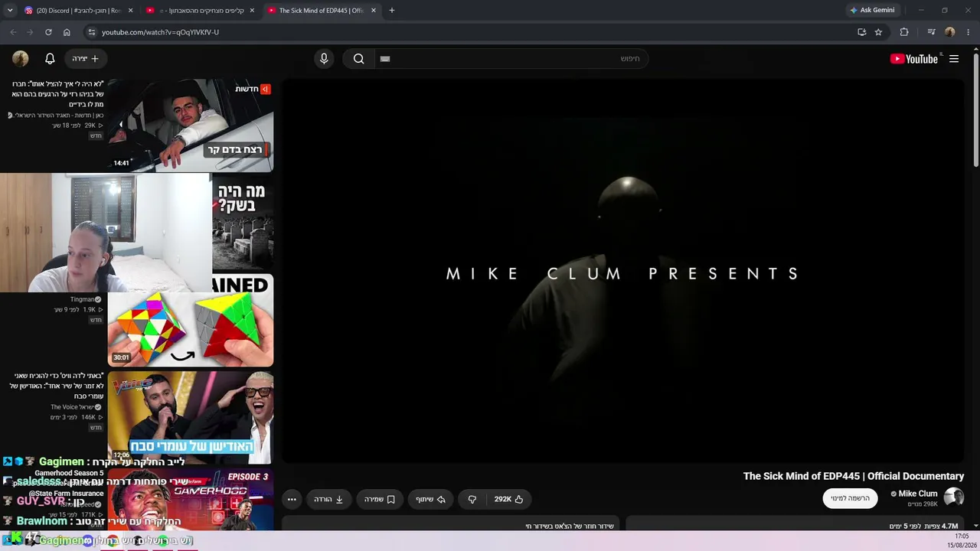Open the browser extensions puzzle icon
The image size is (980, 551).
pos(904,32)
